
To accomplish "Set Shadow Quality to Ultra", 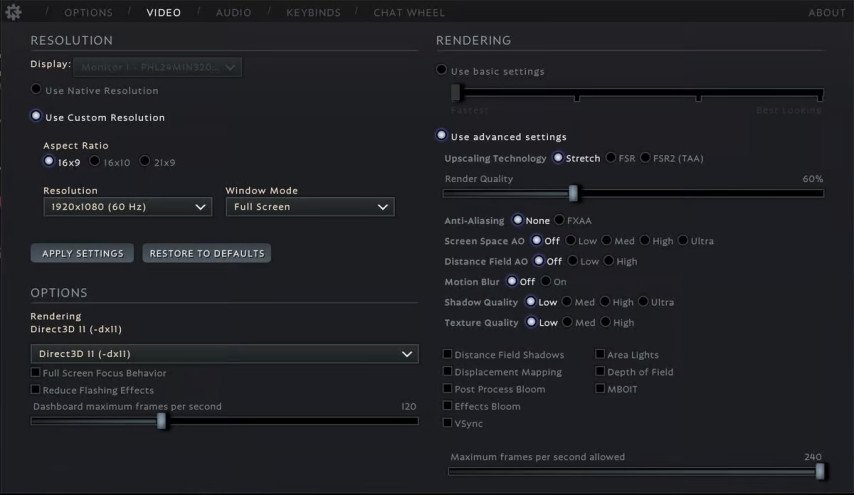I will [643, 302].
